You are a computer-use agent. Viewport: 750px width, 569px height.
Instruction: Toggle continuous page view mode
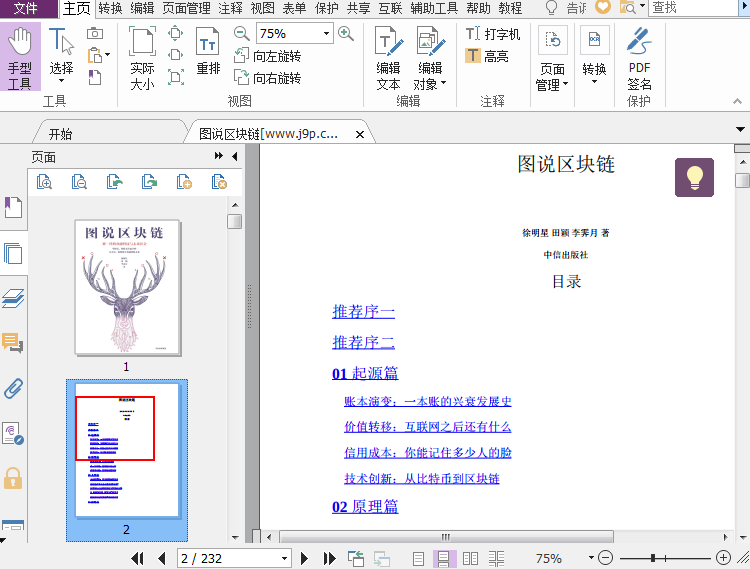(443, 558)
